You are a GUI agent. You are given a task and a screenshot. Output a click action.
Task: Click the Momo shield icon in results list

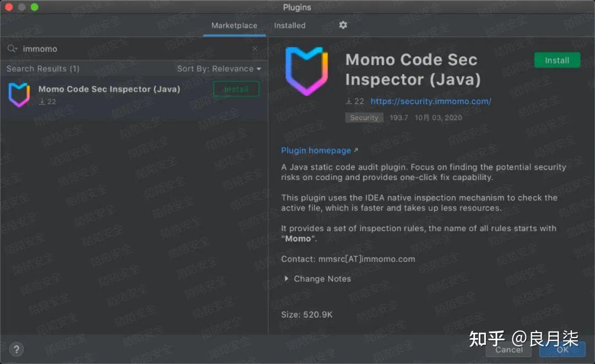pos(19,95)
